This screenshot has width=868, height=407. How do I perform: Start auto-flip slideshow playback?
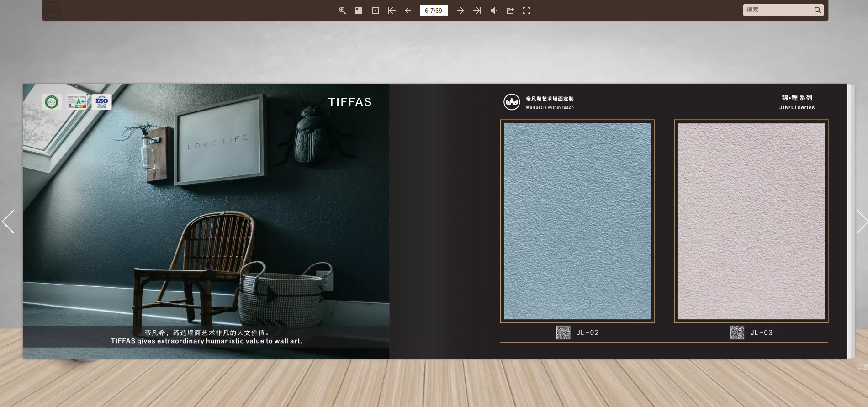point(375,11)
